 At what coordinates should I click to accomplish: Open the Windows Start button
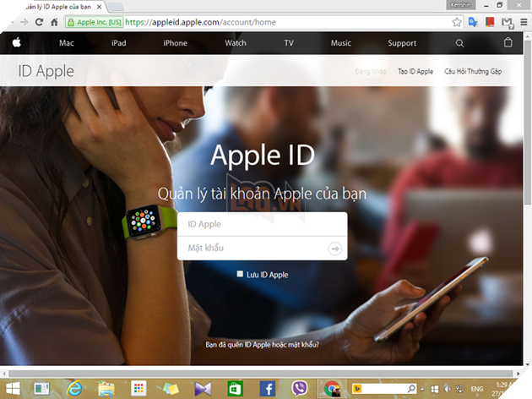click(x=13, y=389)
